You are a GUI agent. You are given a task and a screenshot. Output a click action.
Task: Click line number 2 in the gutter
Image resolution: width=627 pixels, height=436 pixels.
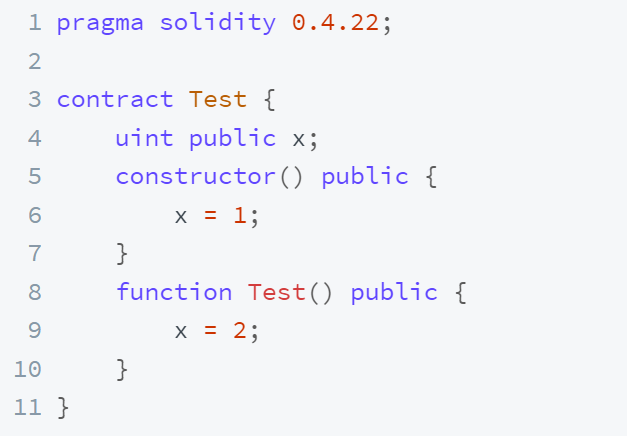[x=35, y=62]
